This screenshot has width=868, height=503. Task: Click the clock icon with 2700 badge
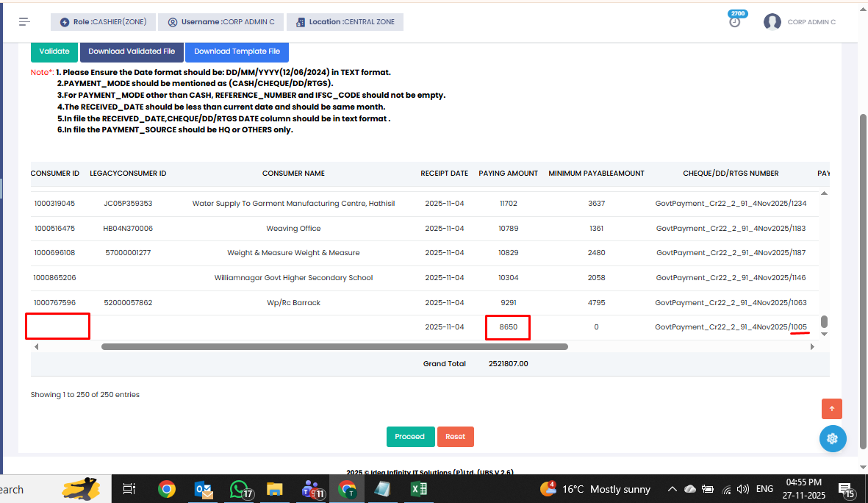tap(734, 22)
